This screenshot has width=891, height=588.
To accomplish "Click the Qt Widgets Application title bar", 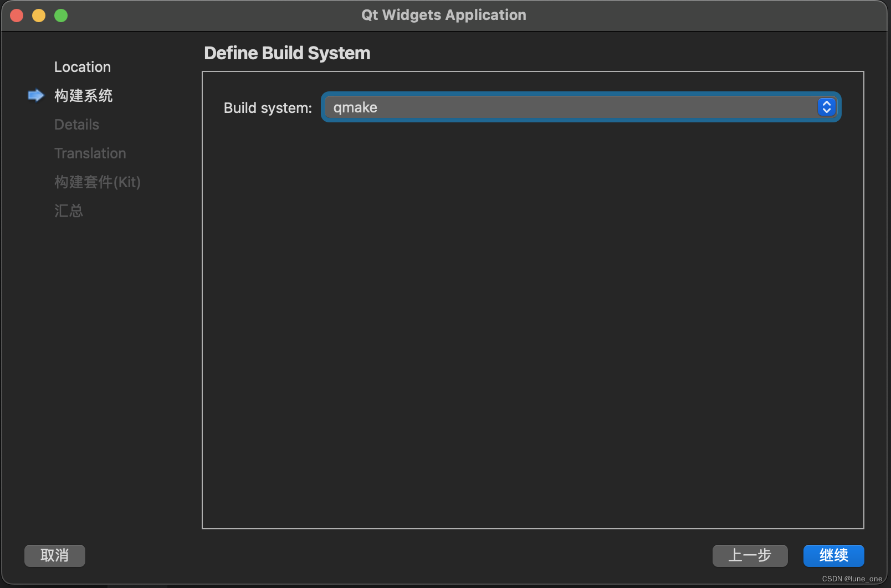I will click(443, 15).
